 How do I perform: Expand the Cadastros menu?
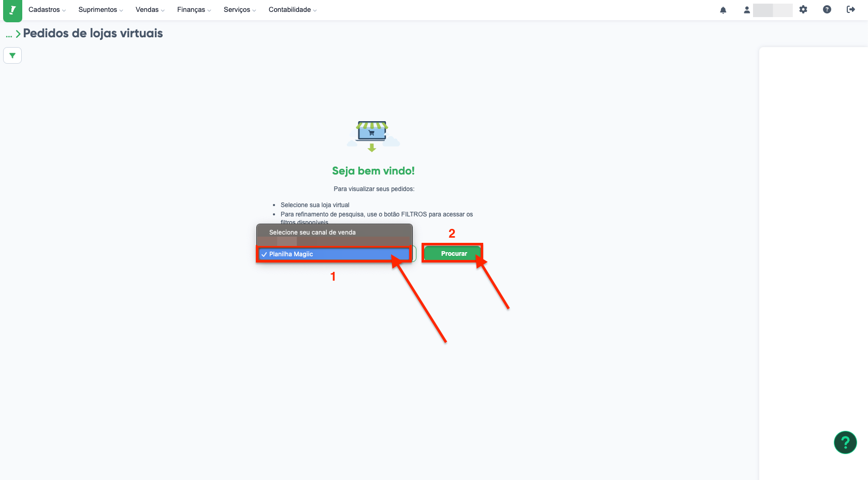[47, 10]
